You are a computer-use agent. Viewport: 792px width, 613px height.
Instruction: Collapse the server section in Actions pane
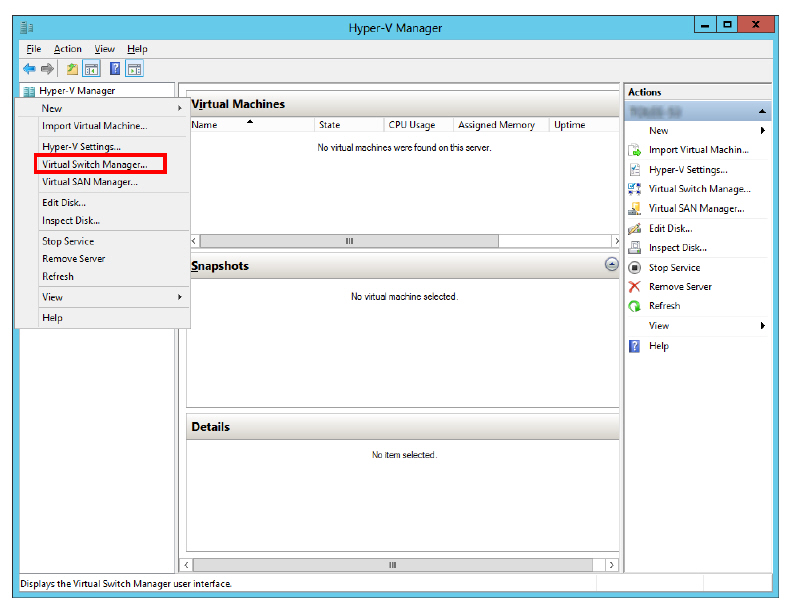(762, 111)
